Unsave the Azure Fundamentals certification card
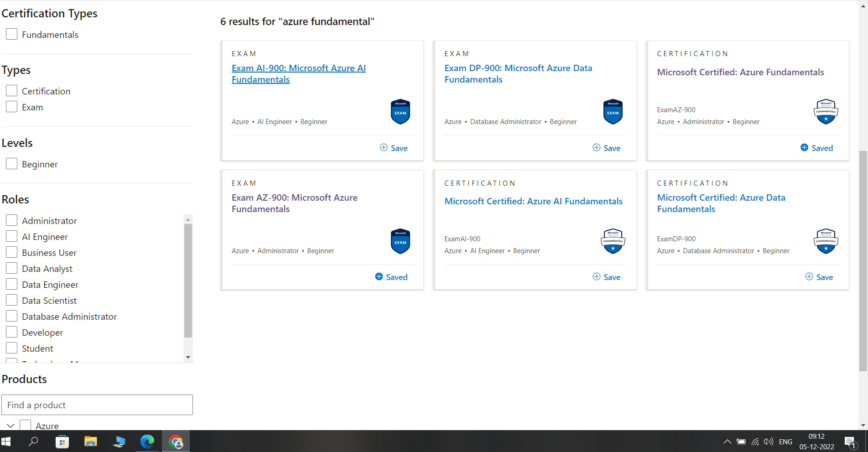The image size is (868, 452). (816, 148)
